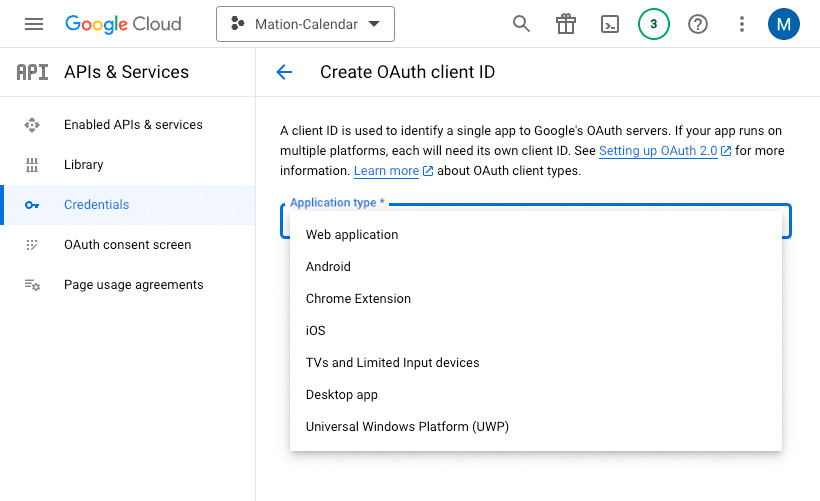Viewport: 820px width, 501px height.
Task: Open Page usage agreements
Action: click(x=128, y=285)
